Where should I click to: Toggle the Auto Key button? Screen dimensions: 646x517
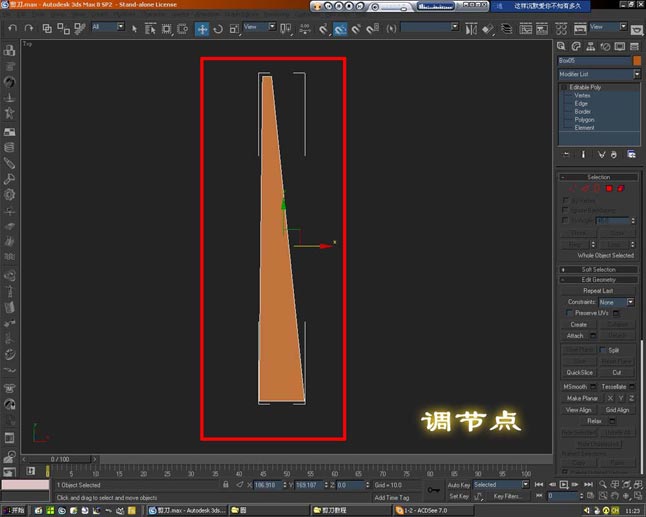coord(459,485)
